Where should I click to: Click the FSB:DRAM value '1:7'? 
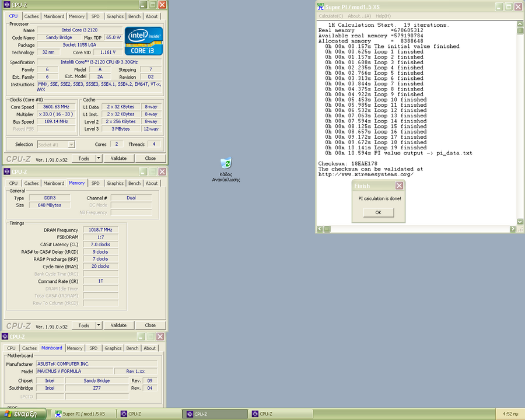(100, 237)
